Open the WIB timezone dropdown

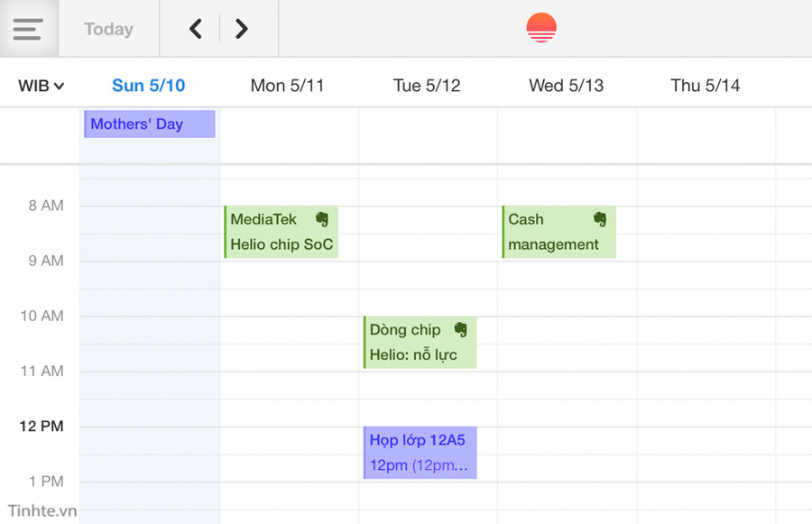(x=39, y=85)
